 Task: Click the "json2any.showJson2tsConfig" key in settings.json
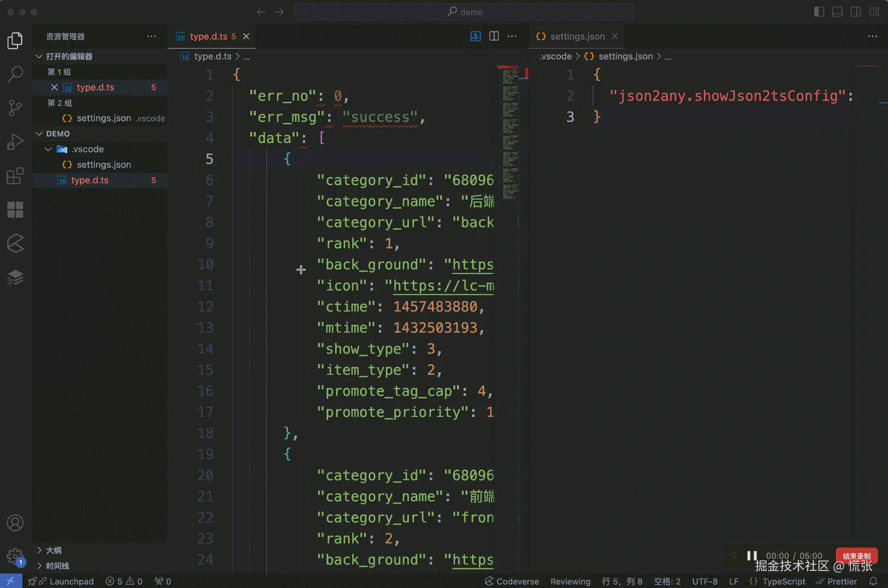728,96
